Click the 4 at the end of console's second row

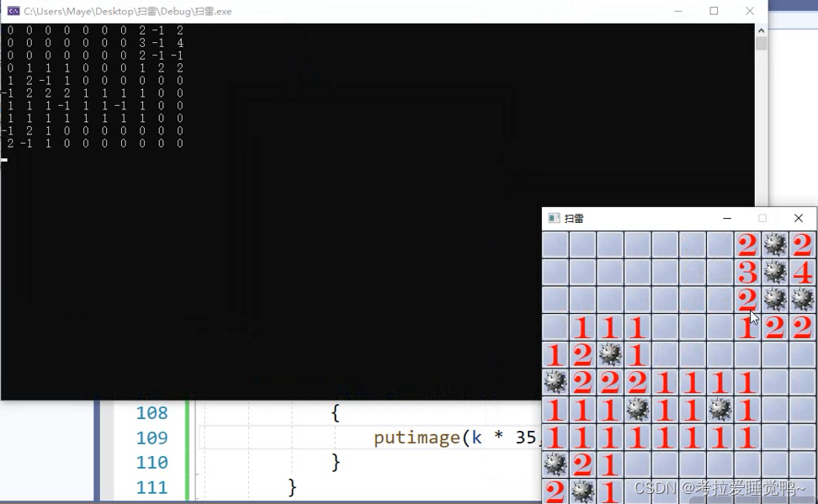point(179,43)
